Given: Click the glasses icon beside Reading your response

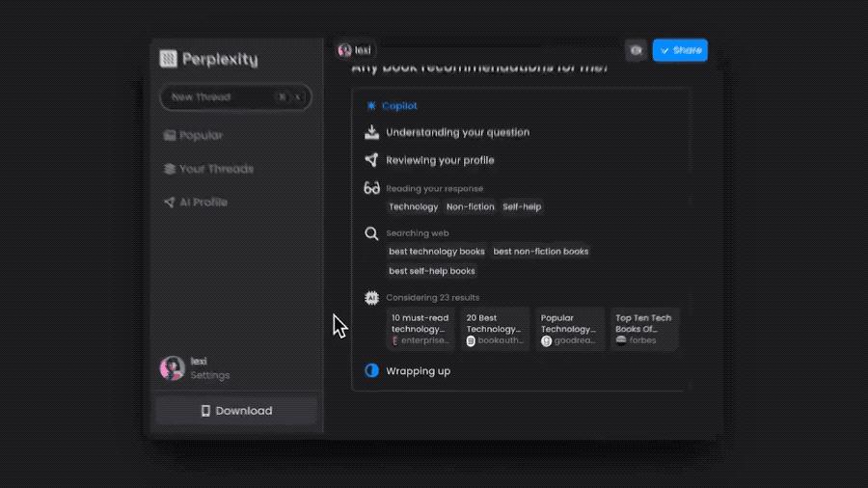Looking at the screenshot, I should click(x=371, y=188).
